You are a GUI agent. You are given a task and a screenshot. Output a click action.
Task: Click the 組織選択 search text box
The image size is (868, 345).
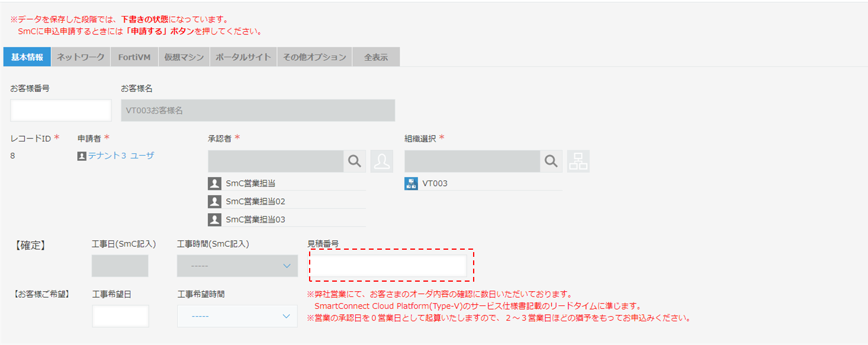(x=472, y=162)
